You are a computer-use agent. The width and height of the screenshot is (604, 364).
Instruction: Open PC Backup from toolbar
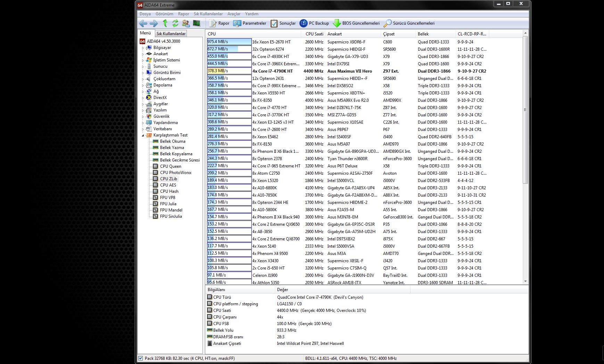click(x=314, y=23)
